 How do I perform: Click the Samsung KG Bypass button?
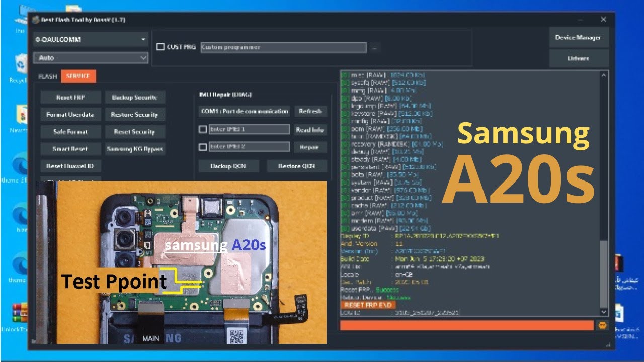pyautogui.click(x=135, y=149)
